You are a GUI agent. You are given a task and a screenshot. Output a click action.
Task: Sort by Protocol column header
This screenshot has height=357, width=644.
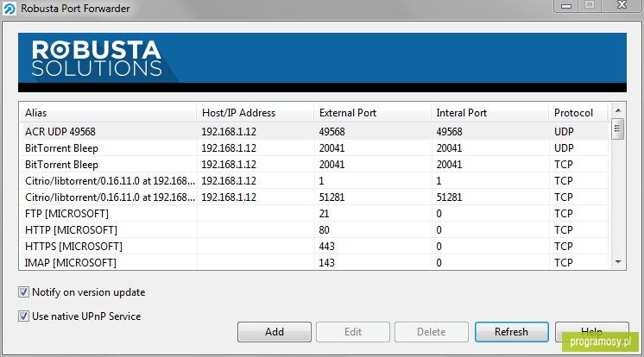tap(578, 113)
